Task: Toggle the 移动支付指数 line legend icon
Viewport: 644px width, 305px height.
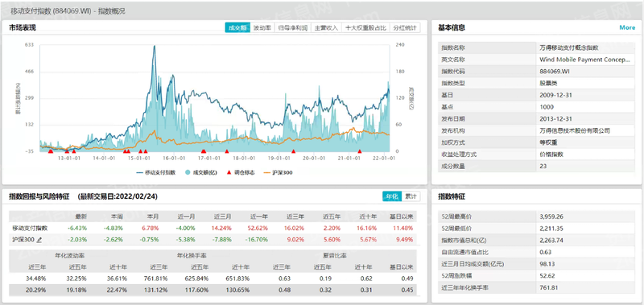Action: click(139, 172)
